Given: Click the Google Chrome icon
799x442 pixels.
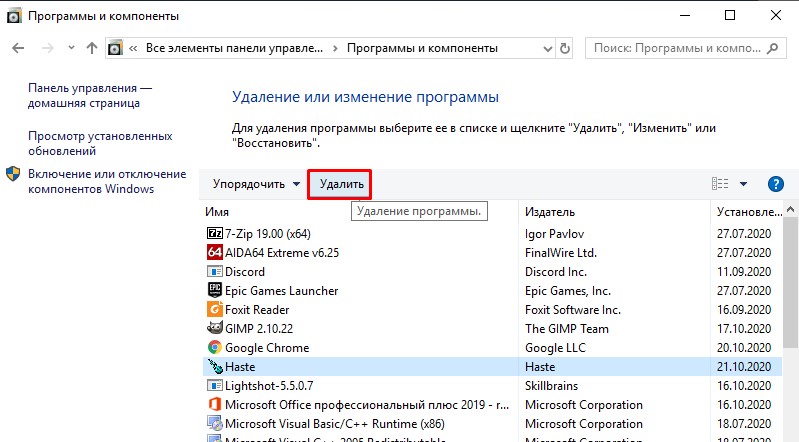Looking at the screenshot, I should 214,347.
